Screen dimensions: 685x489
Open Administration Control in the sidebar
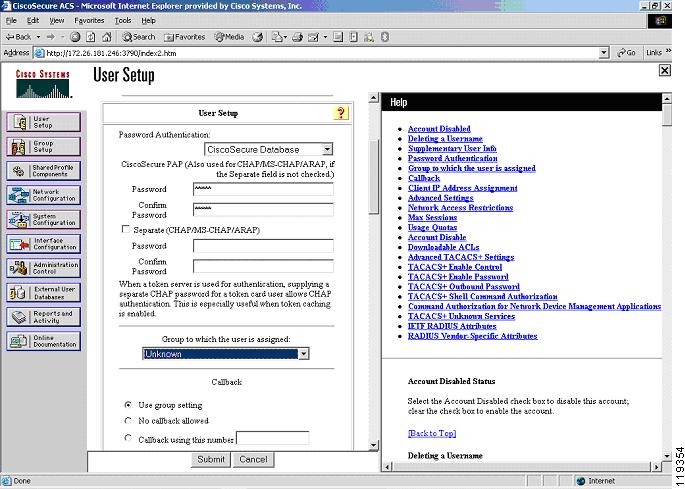[44, 268]
